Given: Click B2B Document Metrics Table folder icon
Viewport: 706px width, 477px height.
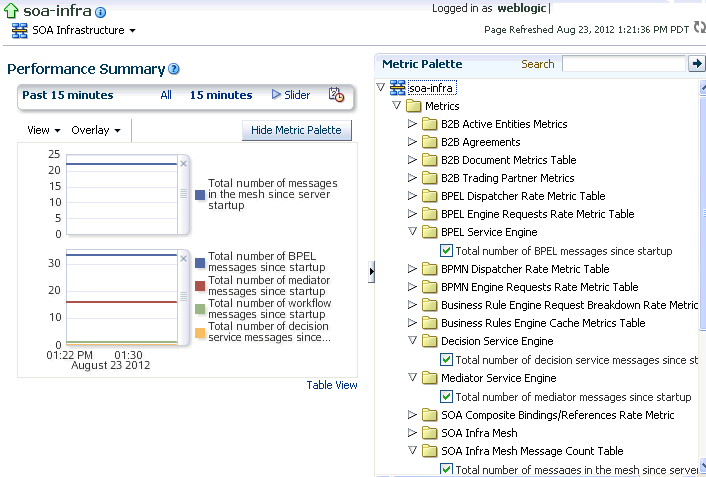Looking at the screenshot, I should pos(430,160).
